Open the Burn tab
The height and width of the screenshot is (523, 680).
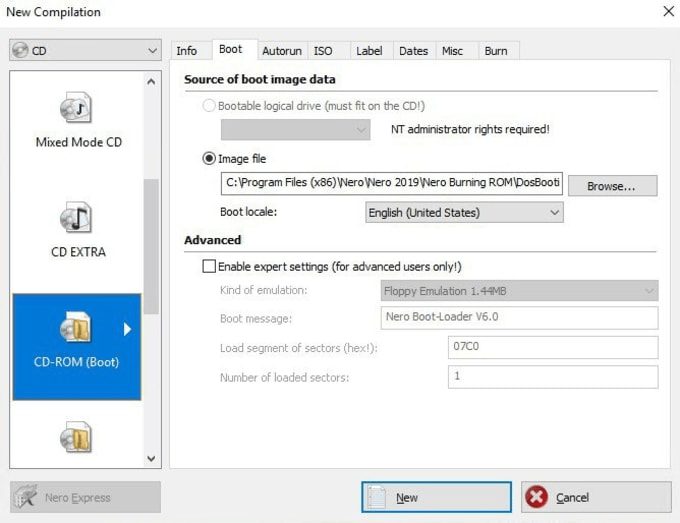click(495, 50)
